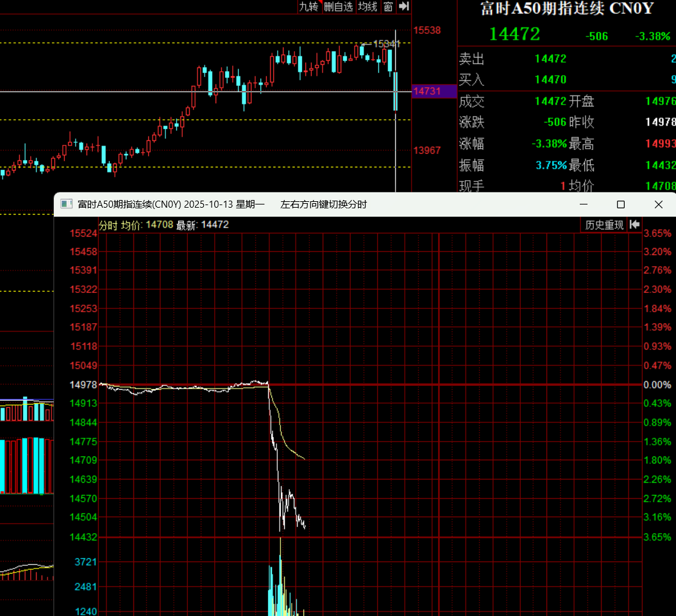Click the 14978 previous close axis label
Viewport: 676px width, 616px height.
[x=83, y=385]
